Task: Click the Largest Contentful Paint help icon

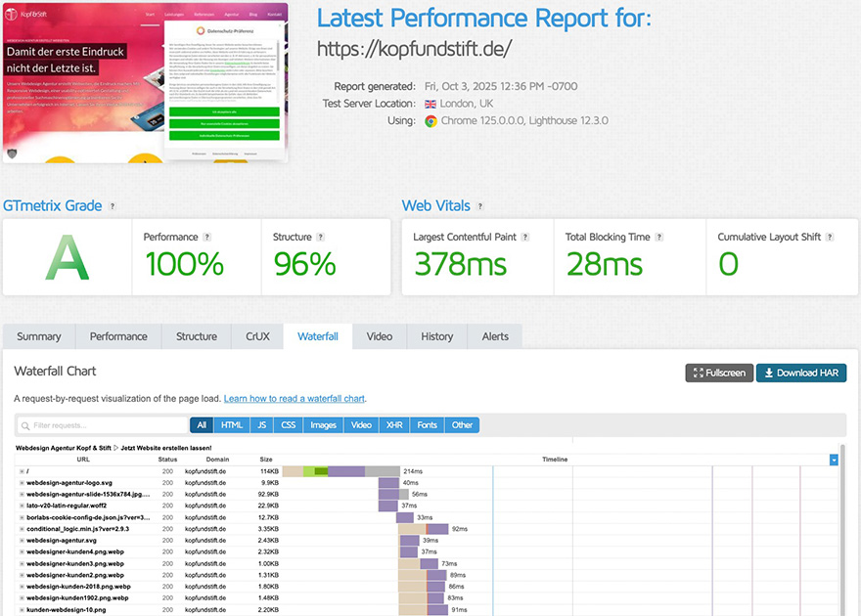Action: [x=525, y=238]
